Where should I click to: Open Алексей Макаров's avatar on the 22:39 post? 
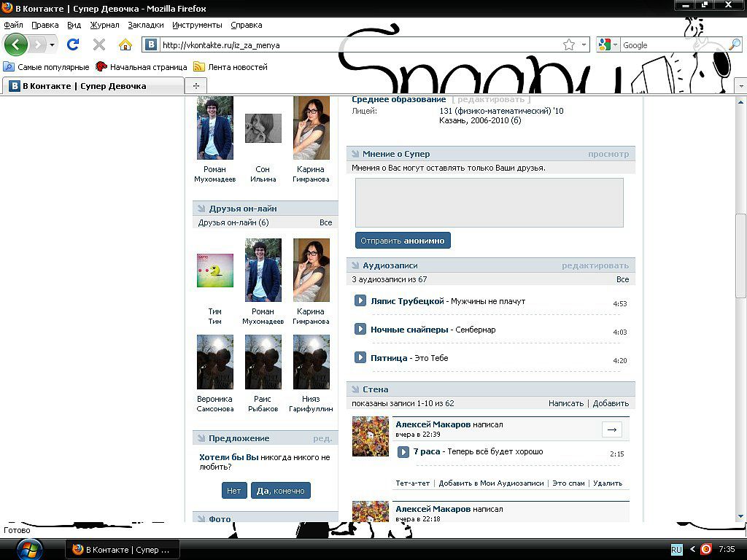(x=370, y=436)
